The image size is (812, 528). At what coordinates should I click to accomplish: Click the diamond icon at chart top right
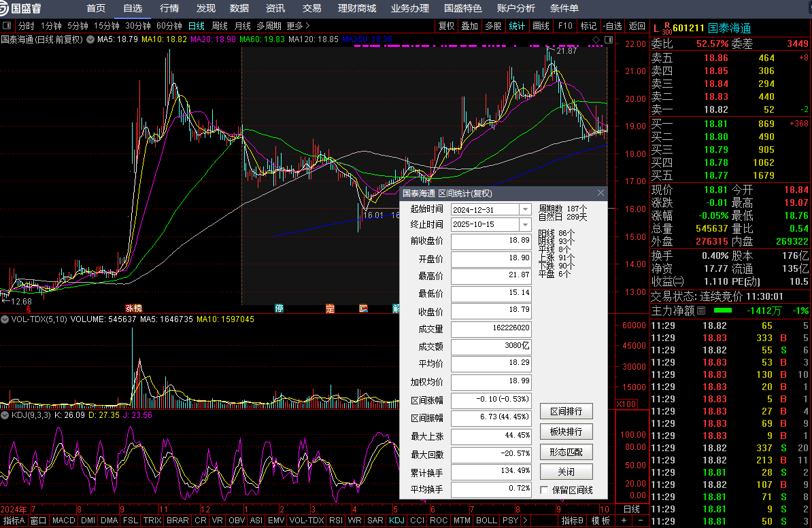pyautogui.click(x=596, y=39)
